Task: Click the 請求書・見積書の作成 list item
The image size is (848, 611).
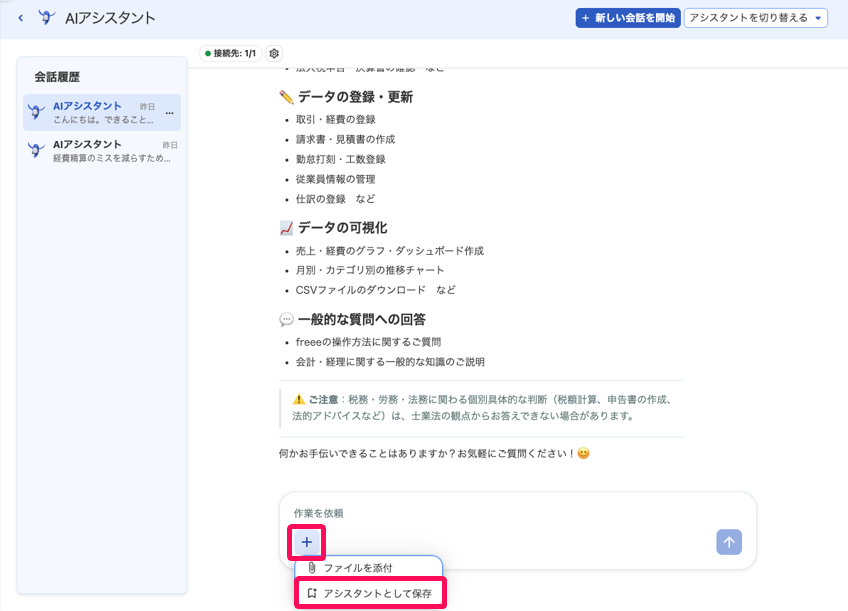Action: (345, 140)
